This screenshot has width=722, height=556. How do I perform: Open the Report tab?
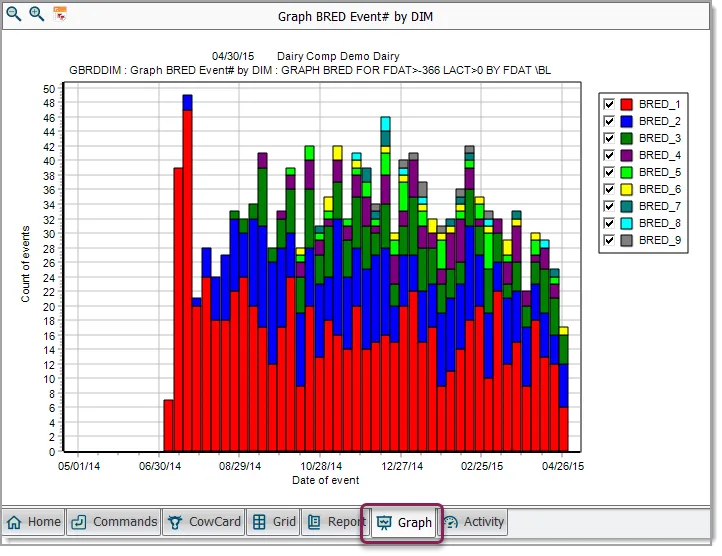(334, 522)
